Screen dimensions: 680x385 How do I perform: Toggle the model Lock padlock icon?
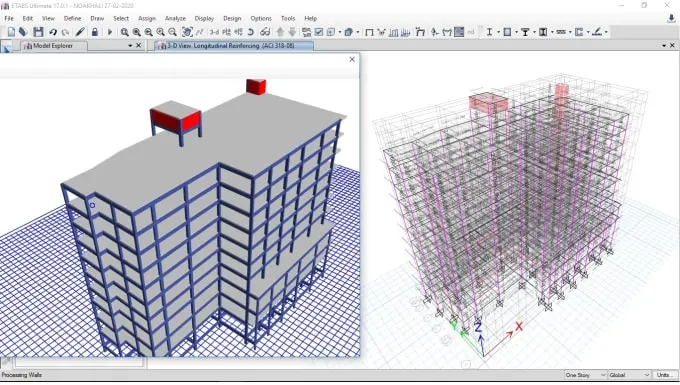coord(95,32)
